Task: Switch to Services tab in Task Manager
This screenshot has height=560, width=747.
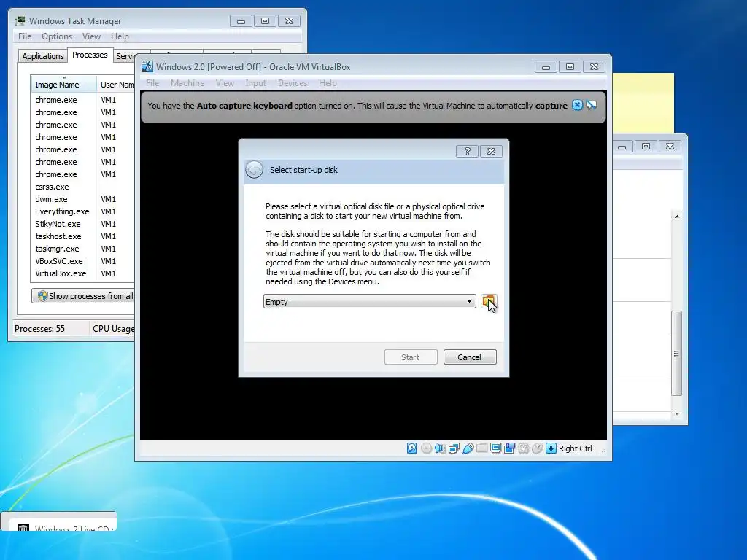Action: pos(125,55)
